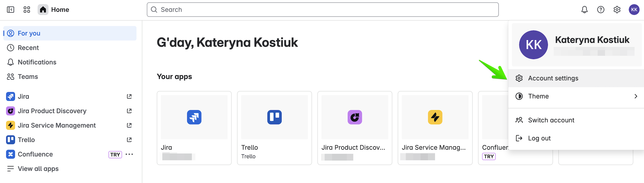The width and height of the screenshot is (644, 183).
Task: Click the Jira icon in the sidebar
Action: pyautogui.click(x=11, y=97)
